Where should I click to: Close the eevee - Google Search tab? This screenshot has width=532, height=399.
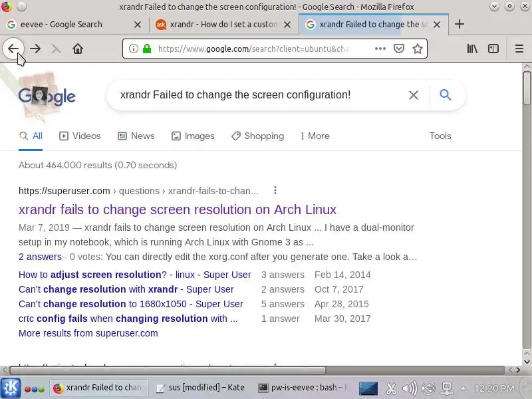tap(138, 25)
